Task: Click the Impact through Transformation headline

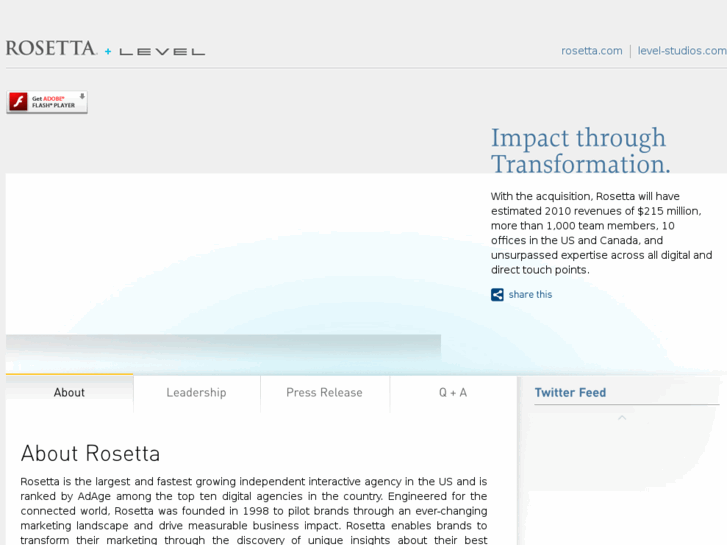Action: coord(580,151)
